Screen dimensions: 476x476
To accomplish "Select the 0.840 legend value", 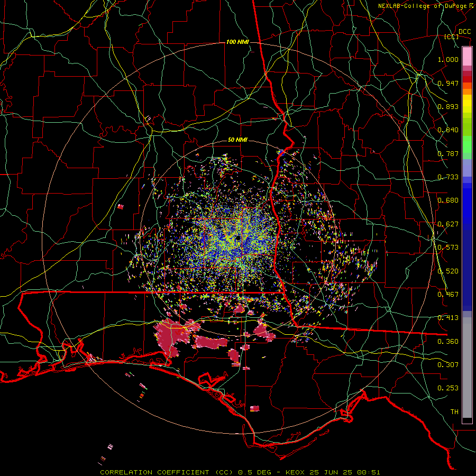I will coord(448,130).
